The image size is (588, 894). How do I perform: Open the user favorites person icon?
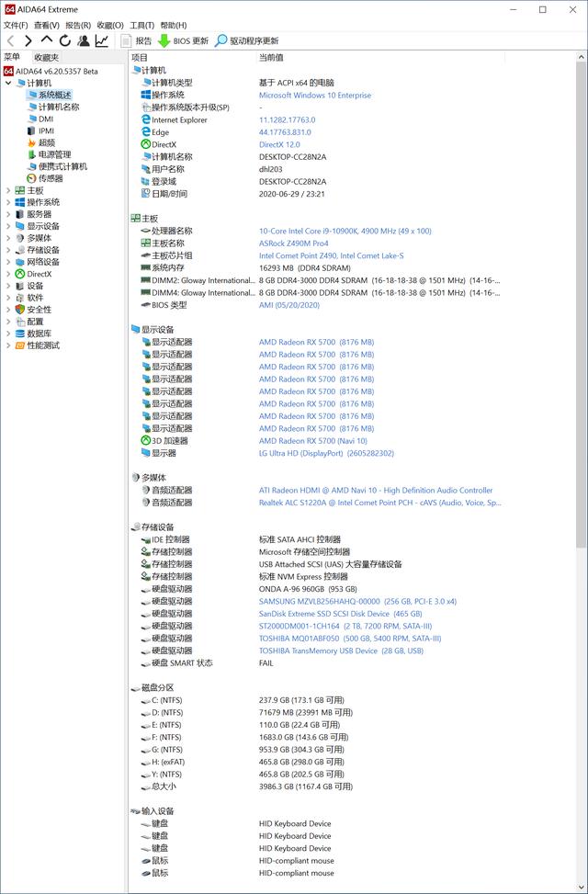pos(84,40)
